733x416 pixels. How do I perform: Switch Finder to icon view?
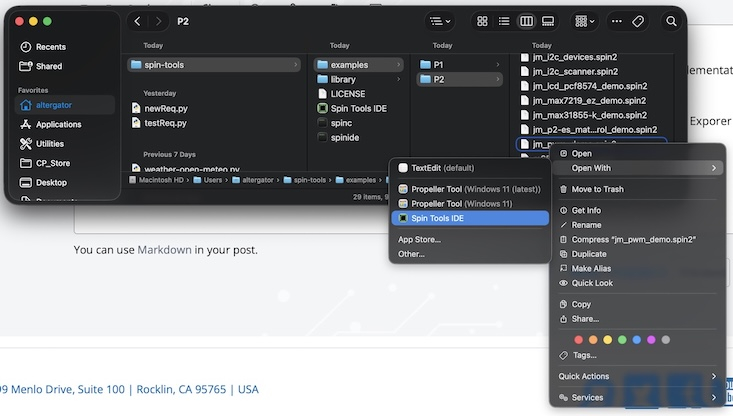(483, 21)
